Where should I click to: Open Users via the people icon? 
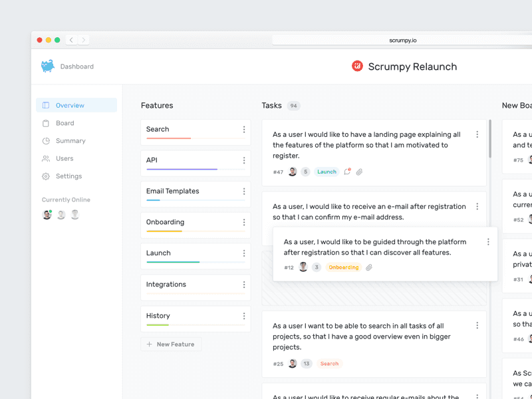(45, 158)
